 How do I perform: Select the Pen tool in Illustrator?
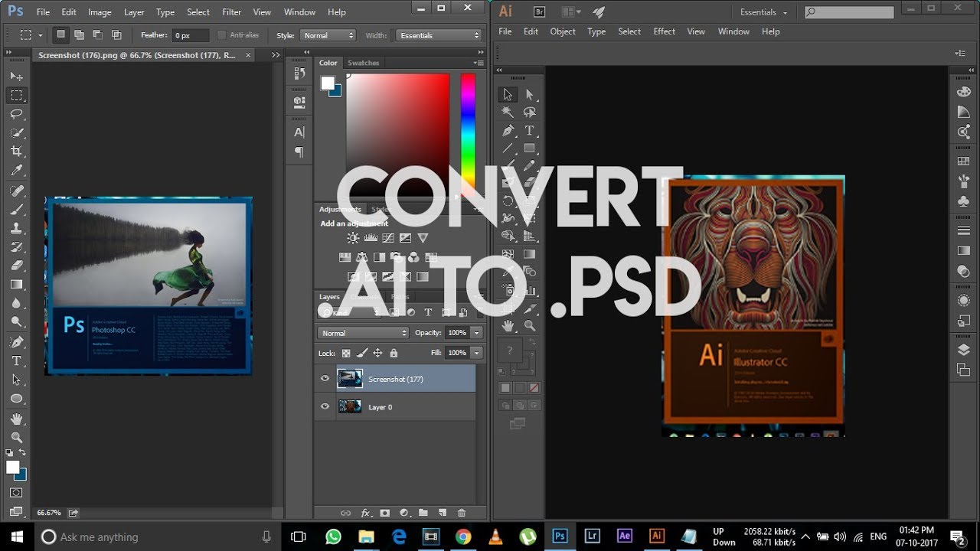tap(507, 130)
